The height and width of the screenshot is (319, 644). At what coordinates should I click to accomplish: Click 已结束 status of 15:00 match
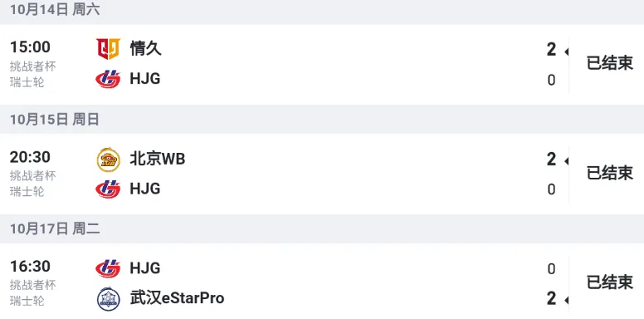tap(609, 63)
